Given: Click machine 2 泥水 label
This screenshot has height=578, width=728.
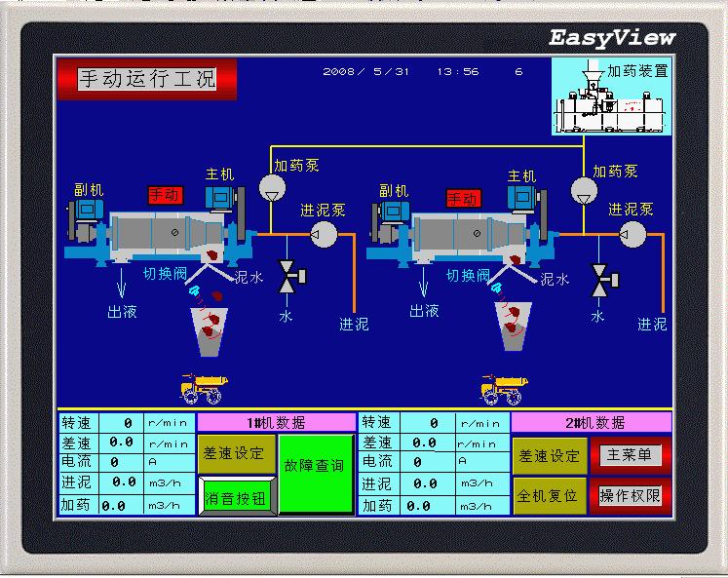Looking at the screenshot, I should (555, 279).
